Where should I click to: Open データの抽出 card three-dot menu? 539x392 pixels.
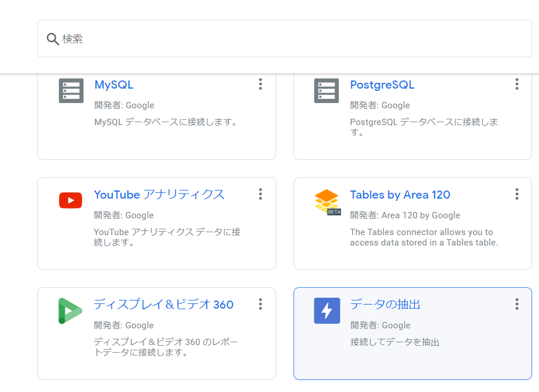(x=516, y=305)
